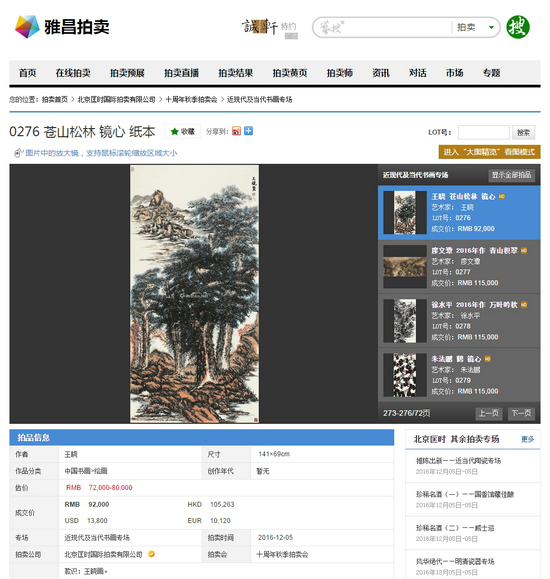Click the HD badge on lot 0277

click(524, 250)
